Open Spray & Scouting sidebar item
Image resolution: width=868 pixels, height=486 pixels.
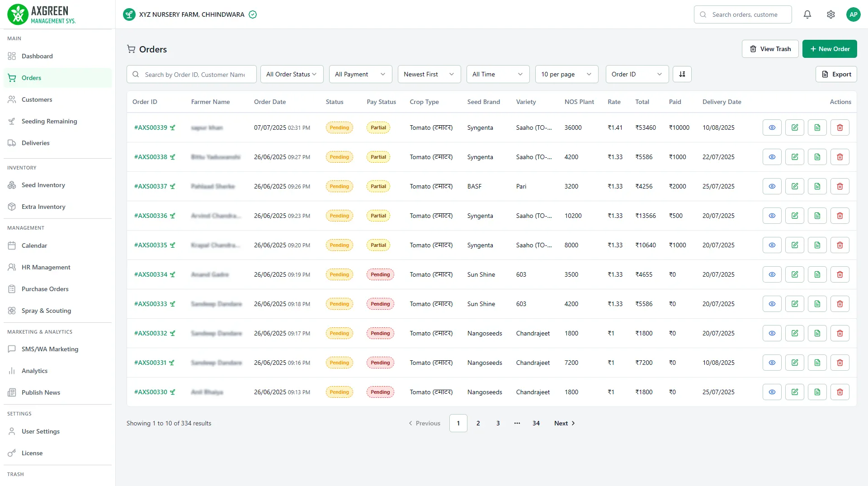[x=46, y=311]
